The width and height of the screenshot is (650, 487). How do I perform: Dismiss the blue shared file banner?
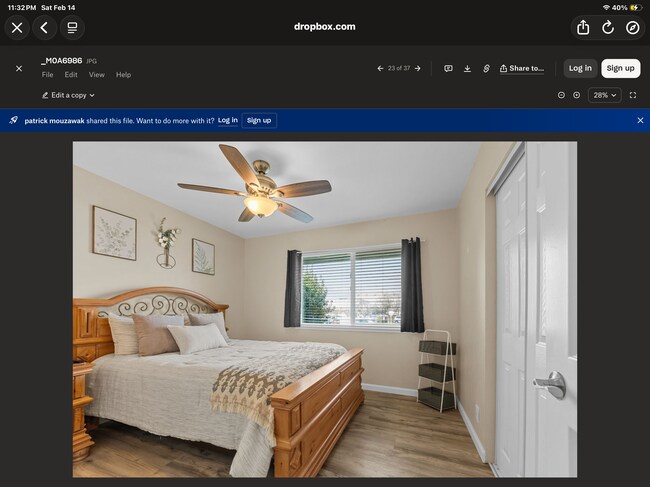pyautogui.click(x=640, y=120)
